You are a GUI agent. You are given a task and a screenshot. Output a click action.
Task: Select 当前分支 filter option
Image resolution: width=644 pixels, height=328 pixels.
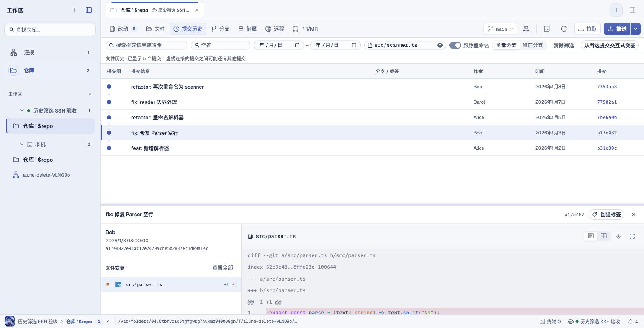point(533,45)
